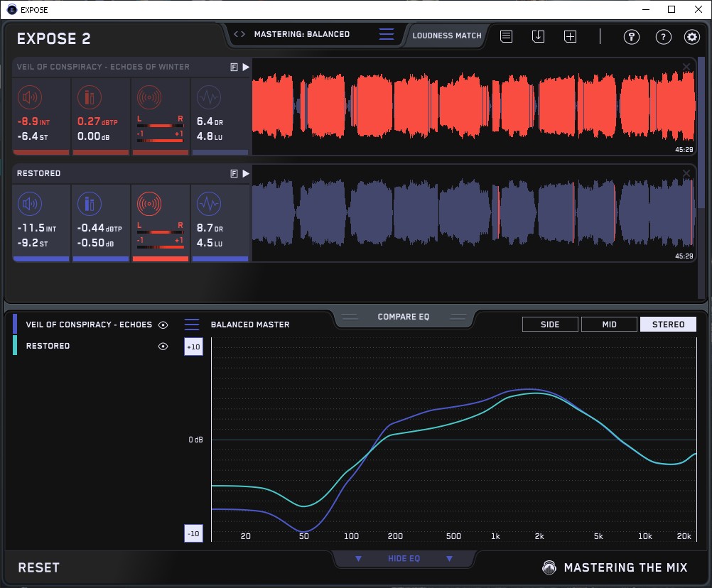Toggle EQ curve visibility for Veil of Conspiracy
The height and width of the screenshot is (588, 712).
click(163, 325)
